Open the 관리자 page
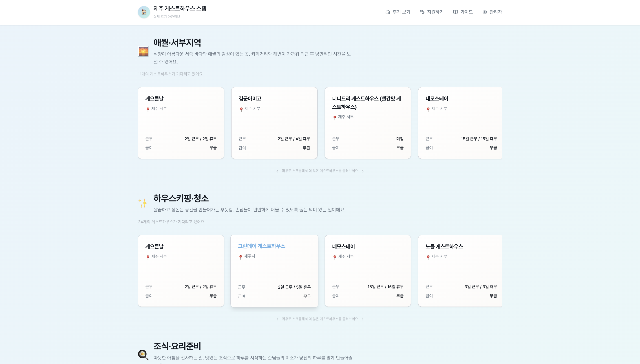The height and width of the screenshot is (364, 640). tap(492, 12)
